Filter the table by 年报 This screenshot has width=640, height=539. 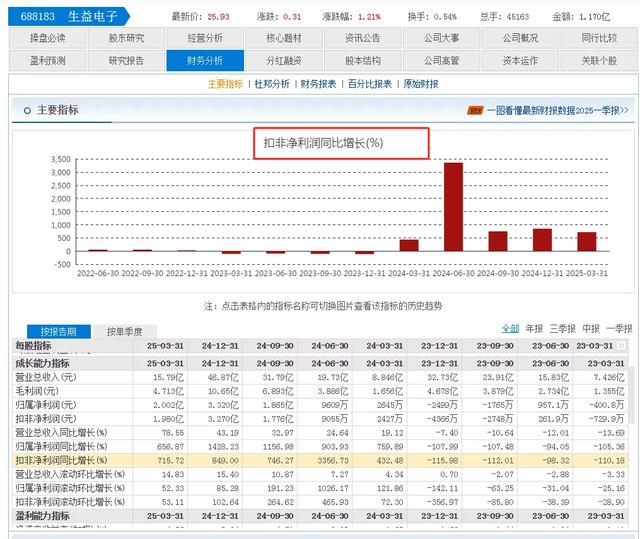coord(534,328)
